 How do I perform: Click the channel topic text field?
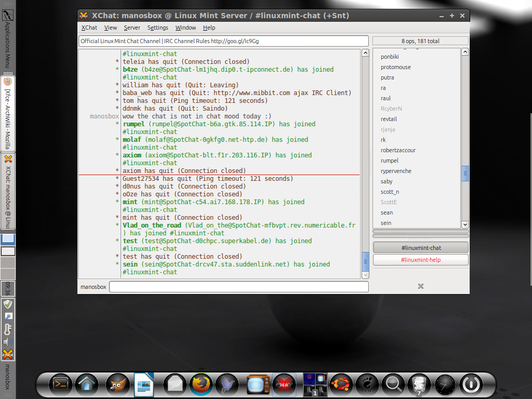[x=223, y=41]
